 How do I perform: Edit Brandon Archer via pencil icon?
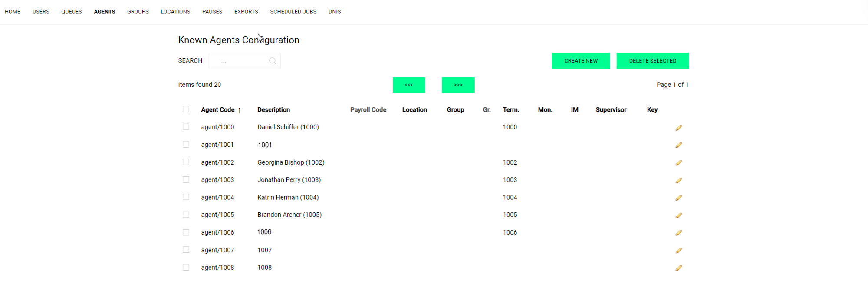[678, 215]
